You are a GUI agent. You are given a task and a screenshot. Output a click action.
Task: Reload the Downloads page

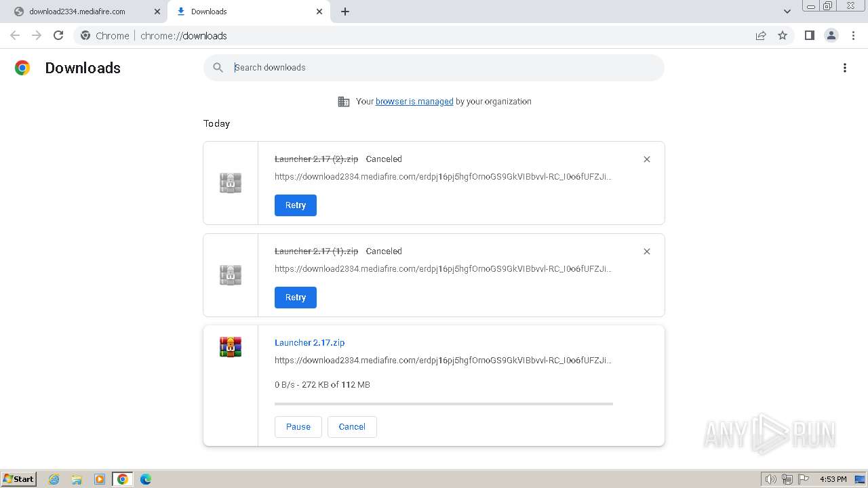pos(58,35)
